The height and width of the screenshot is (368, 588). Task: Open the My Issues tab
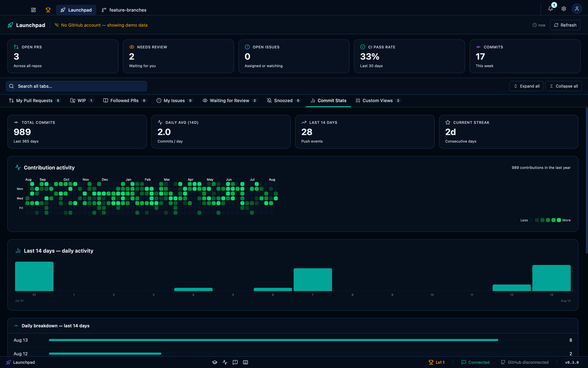coord(175,100)
